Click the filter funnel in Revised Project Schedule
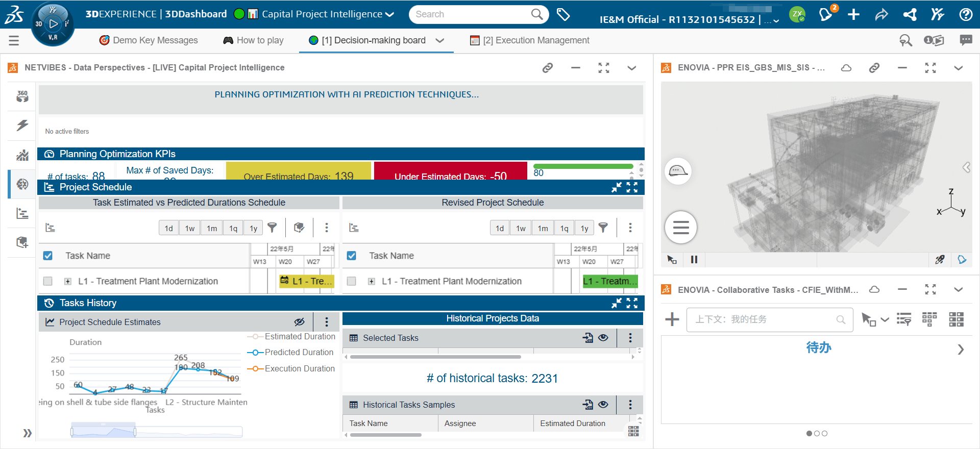Image resolution: width=980 pixels, height=449 pixels. (x=603, y=228)
